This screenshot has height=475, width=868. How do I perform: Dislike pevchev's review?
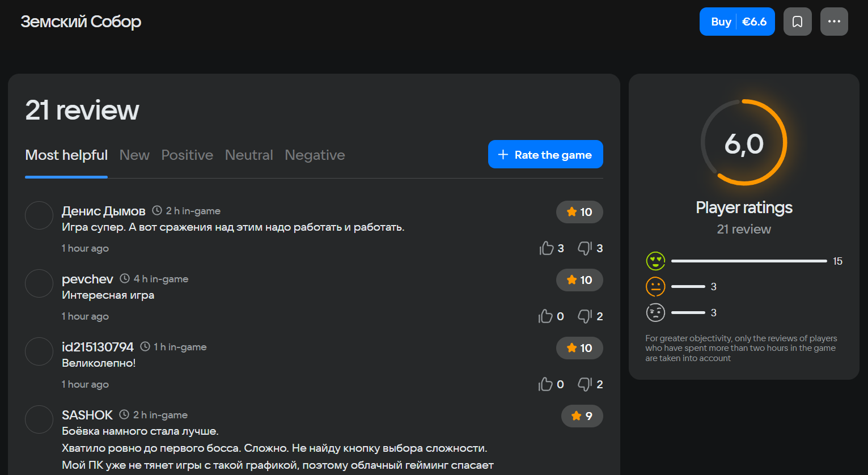point(585,316)
